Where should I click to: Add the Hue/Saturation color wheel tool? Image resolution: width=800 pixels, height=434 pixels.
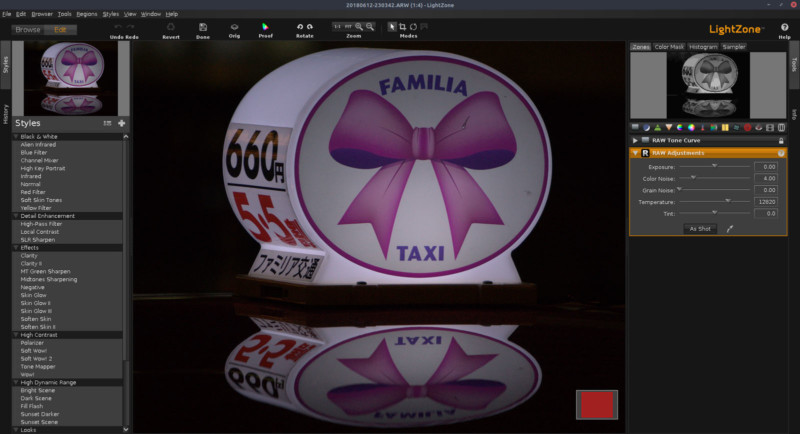tap(680, 127)
